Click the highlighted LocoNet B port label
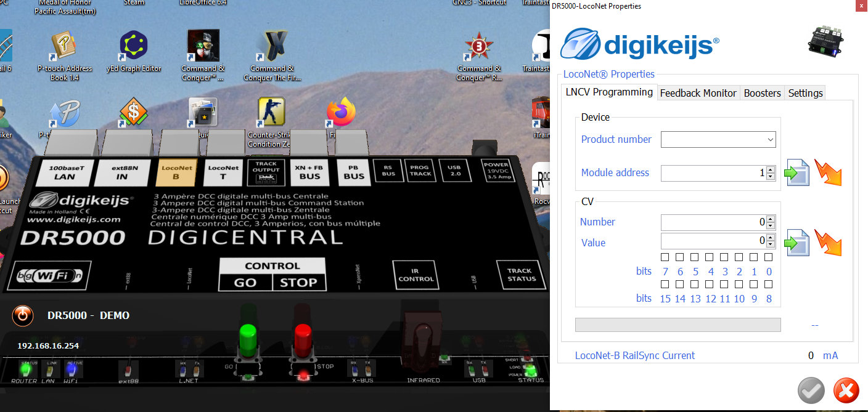Image resolution: width=868 pixels, height=412 pixels. pyautogui.click(x=177, y=172)
